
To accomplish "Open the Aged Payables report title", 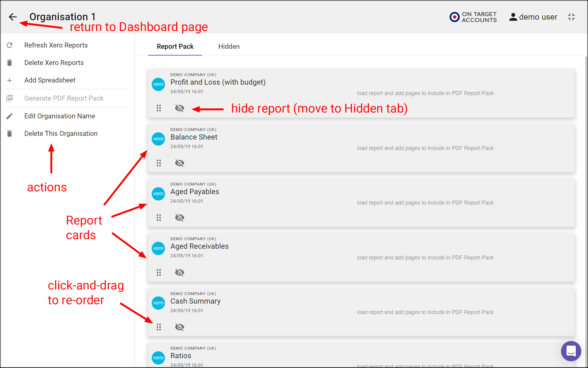I will 195,192.
